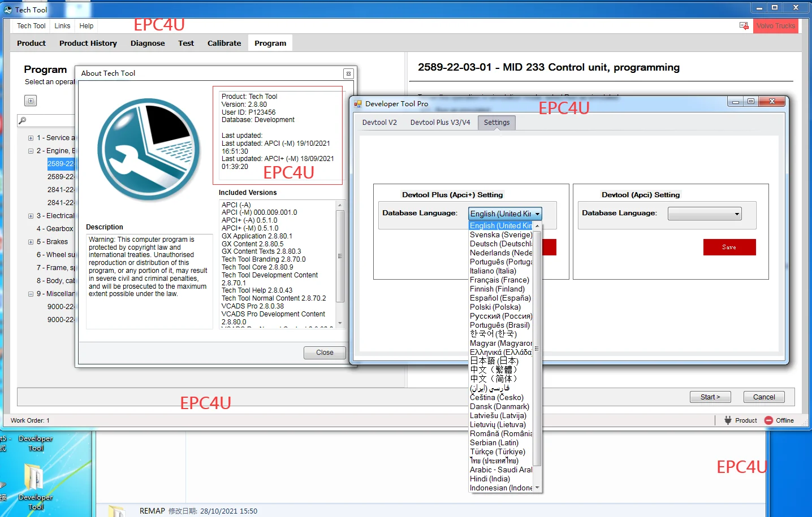The image size is (812, 517).
Task: Click the red Volvo Trucks button
Action: [776, 26]
